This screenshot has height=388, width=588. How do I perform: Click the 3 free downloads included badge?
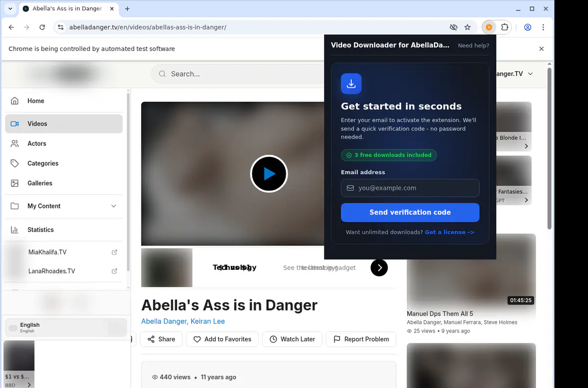389,155
